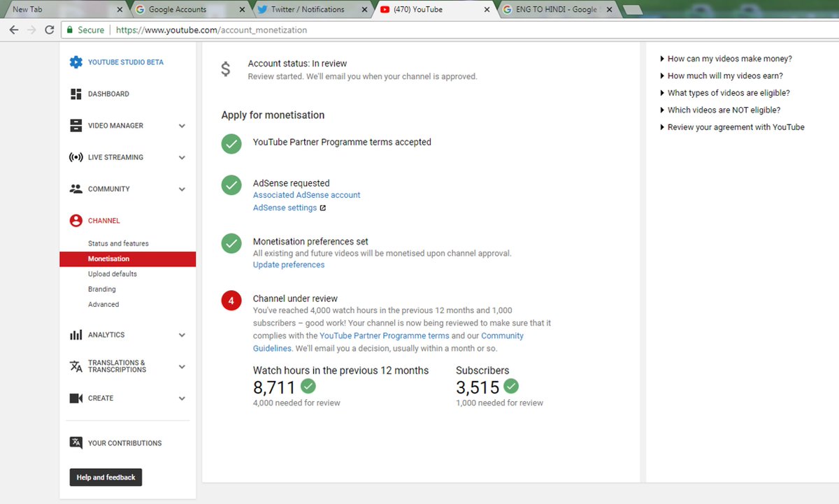The height and width of the screenshot is (504, 839).
Task: Click the 'Apply for monetisation' heading
Action: [273, 115]
